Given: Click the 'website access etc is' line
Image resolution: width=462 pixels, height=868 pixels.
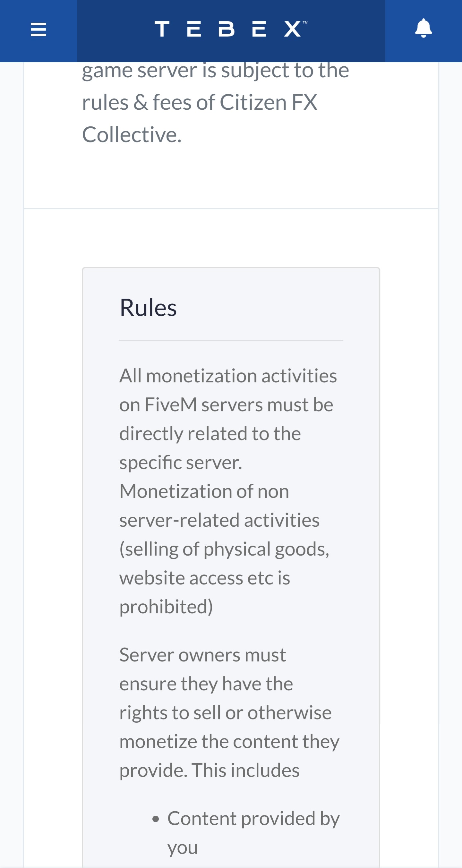Looking at the screenshot, I should click(205, 578).
